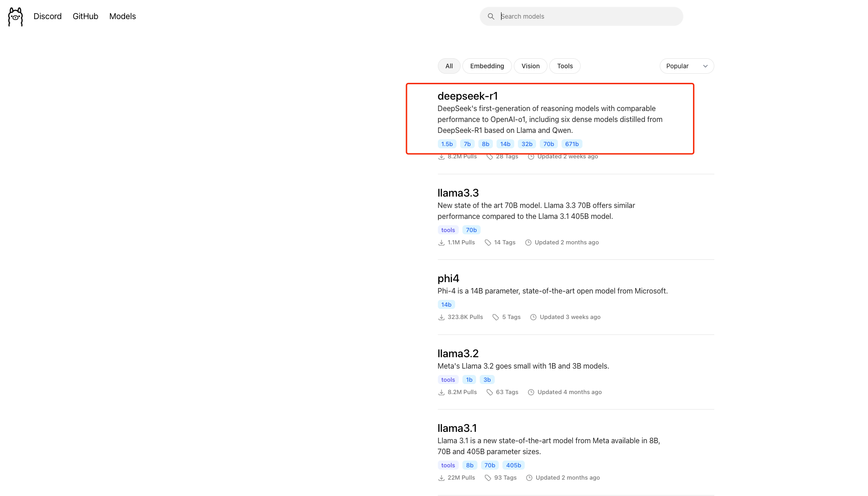The image size is (868, 496).
Task: Click the 70b tag under llama3.1
Action: point(490,466)
